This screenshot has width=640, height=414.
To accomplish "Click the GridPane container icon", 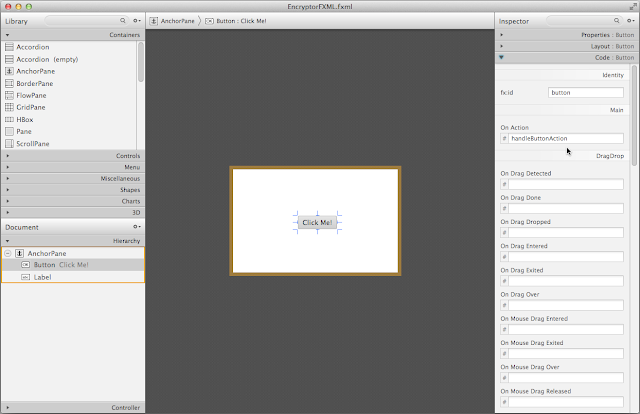I will pyautogui.click(x=9, y=107).
